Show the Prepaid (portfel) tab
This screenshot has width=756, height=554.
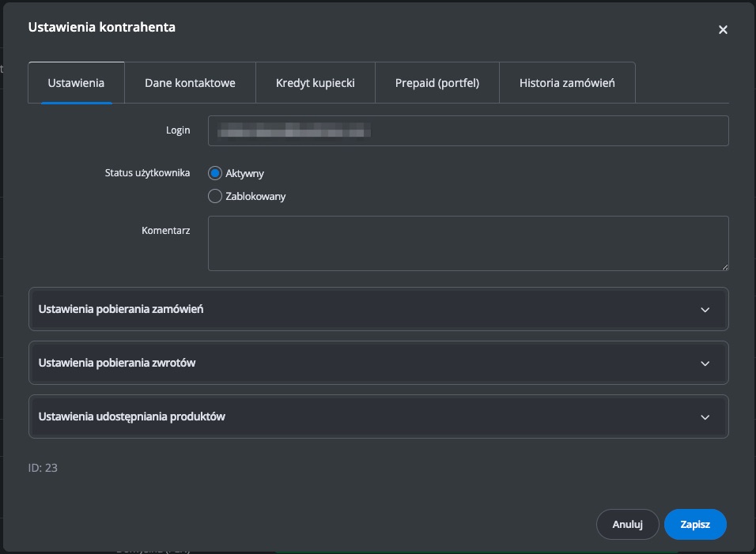pos(437,83)
